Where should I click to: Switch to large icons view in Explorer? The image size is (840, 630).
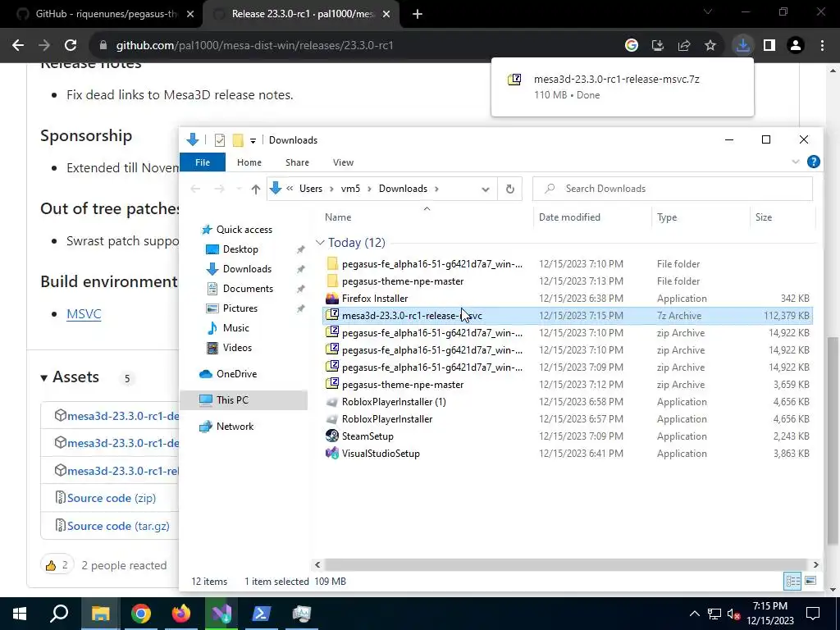pyautogui.click(x=810, y=581)
